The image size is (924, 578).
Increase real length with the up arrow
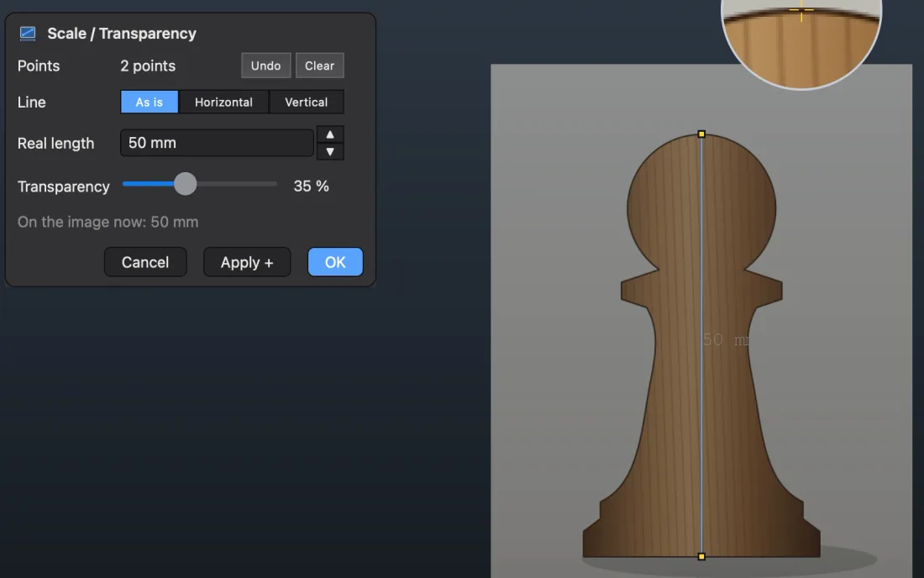pos(330,134)
